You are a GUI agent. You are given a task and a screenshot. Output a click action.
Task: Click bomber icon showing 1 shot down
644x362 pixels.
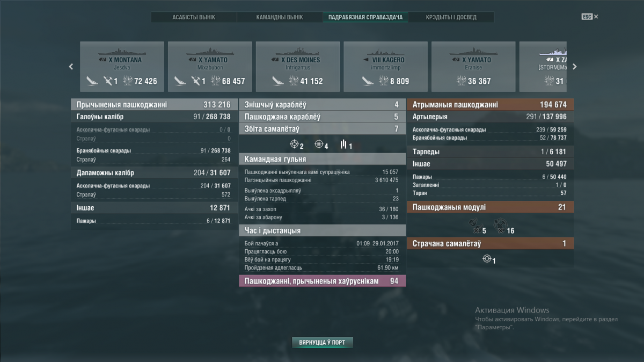[x=343, y=144]
